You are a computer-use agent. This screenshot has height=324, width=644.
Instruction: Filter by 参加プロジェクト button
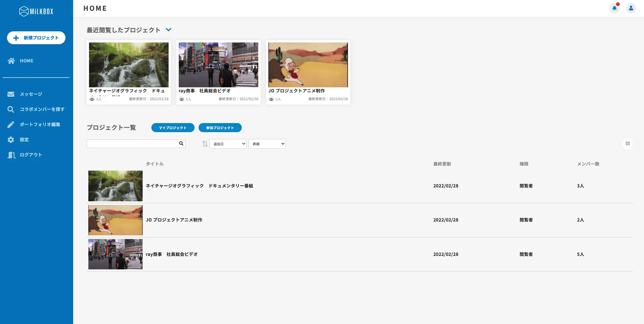tap(220, 128)
